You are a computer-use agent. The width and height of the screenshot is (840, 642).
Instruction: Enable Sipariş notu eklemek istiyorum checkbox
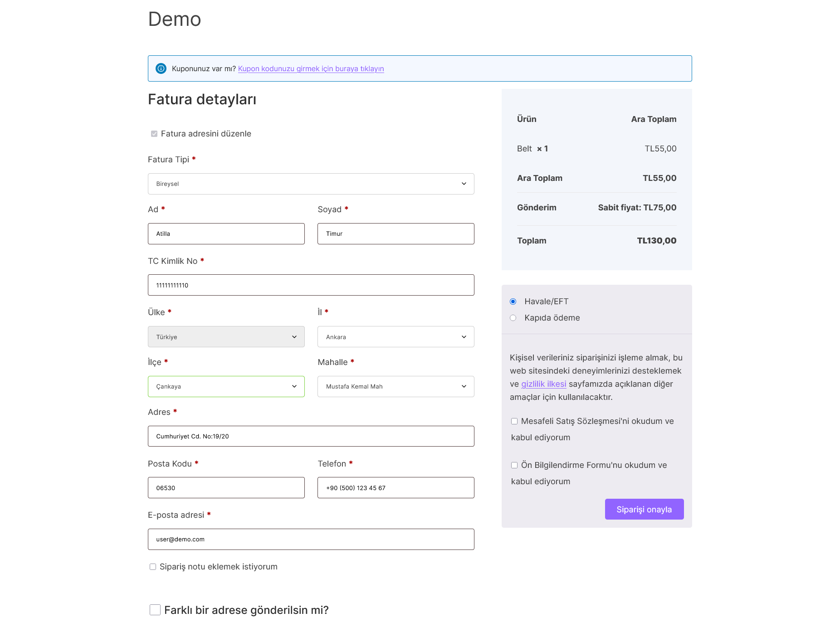coord(153,567)
